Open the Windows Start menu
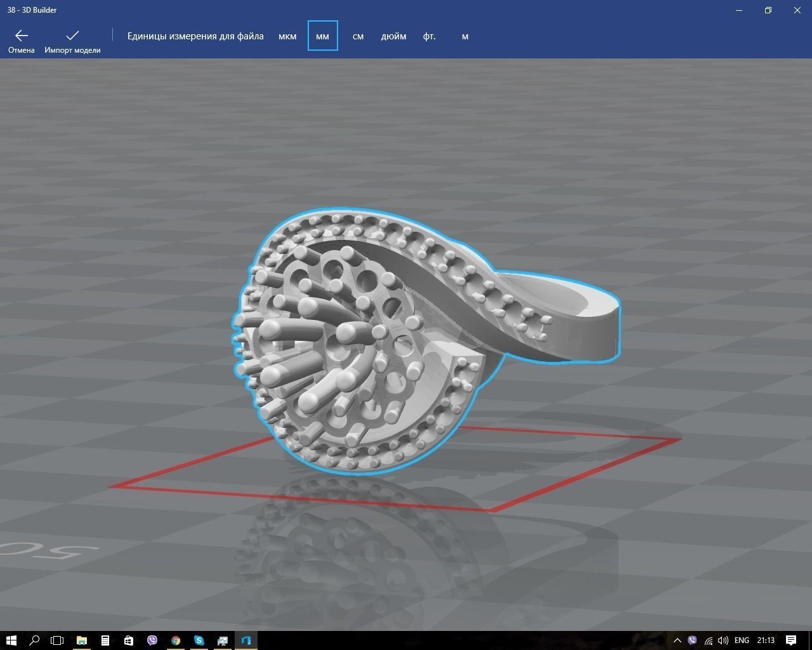Screen dimensions: 812x650 (11, 640)
